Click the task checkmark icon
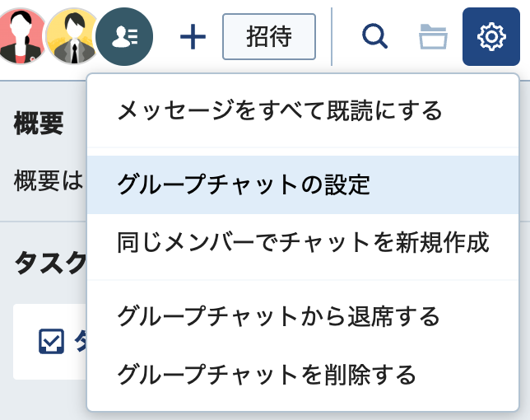The width and height of the screenshot is (530, 420). (x=51, y=340)
